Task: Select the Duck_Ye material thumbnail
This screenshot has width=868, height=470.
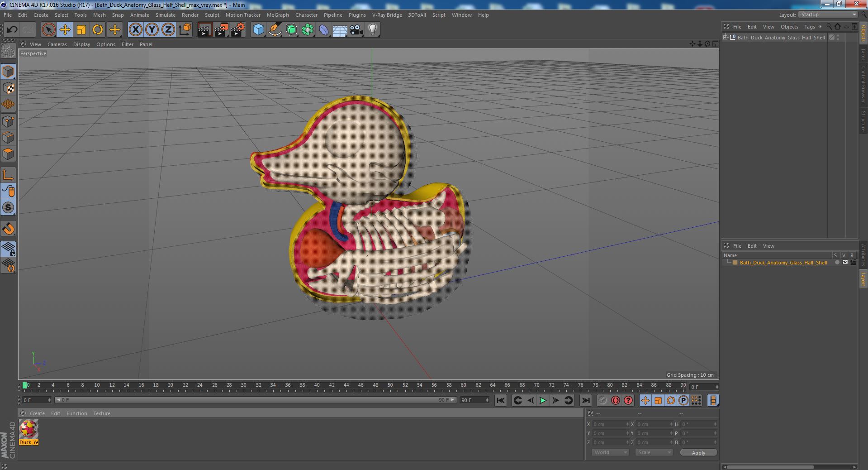Action: (28, 432)
